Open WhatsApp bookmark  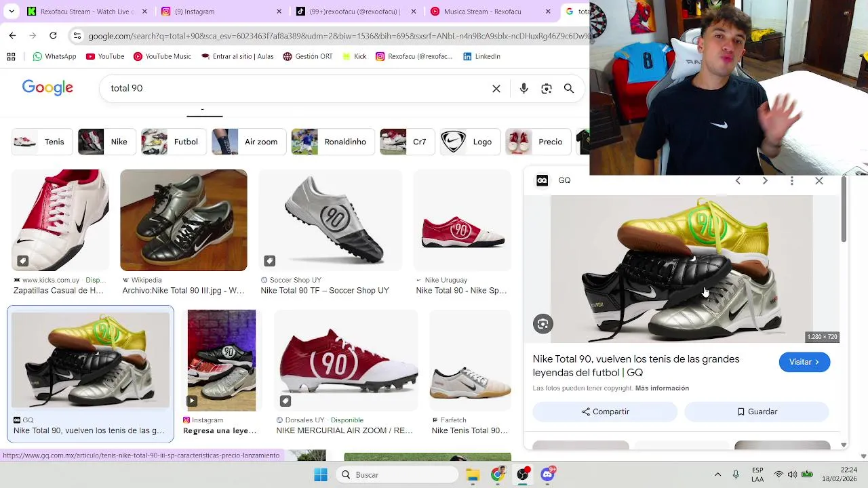[54, 56]
